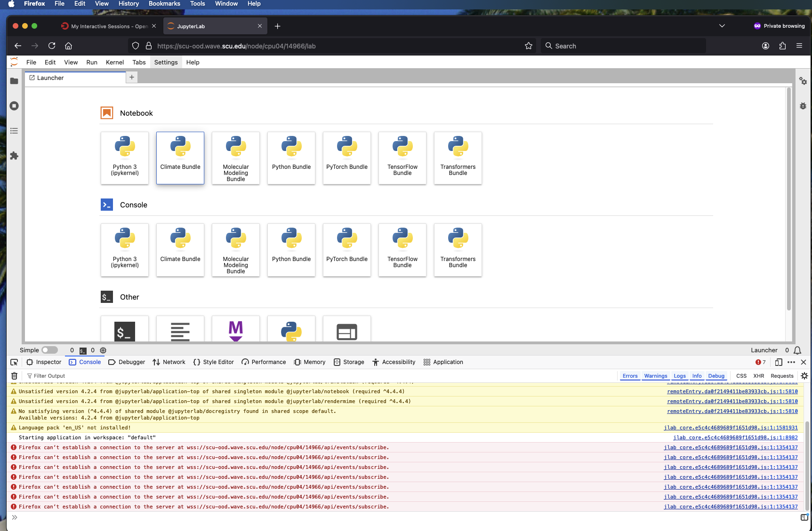Reload the current page
Screen dimensions: 812x531
(x=52, y=46)
